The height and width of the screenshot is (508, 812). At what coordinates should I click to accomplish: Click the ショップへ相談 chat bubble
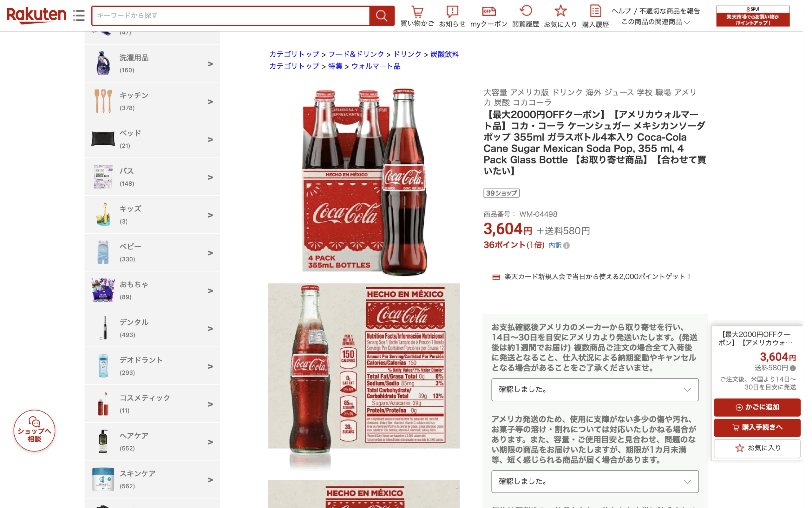34,431
